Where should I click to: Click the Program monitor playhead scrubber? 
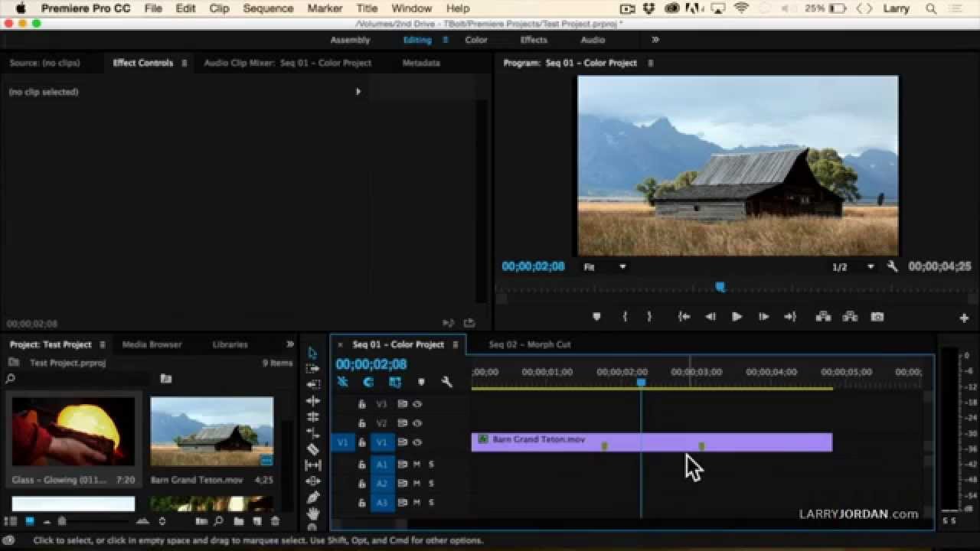click(x=720, y=287)
